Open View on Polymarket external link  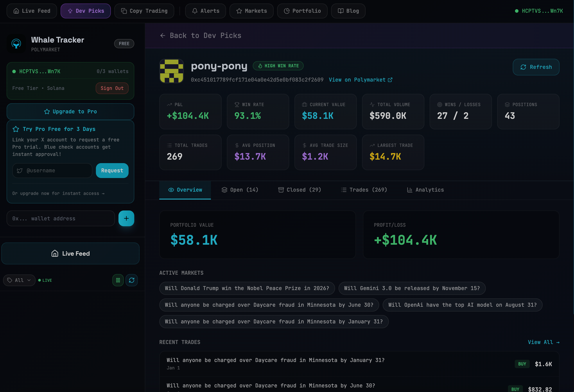pos(360,80)
